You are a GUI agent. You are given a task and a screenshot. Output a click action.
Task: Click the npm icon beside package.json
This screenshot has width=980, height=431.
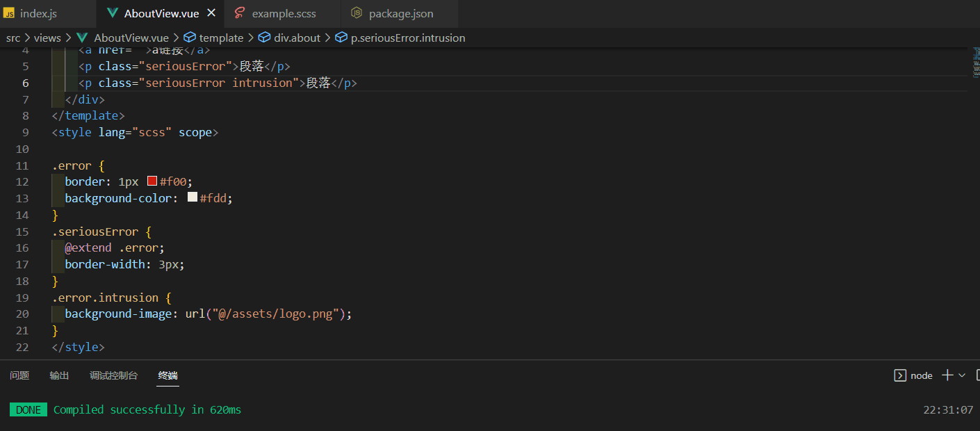tap(356, 13)
